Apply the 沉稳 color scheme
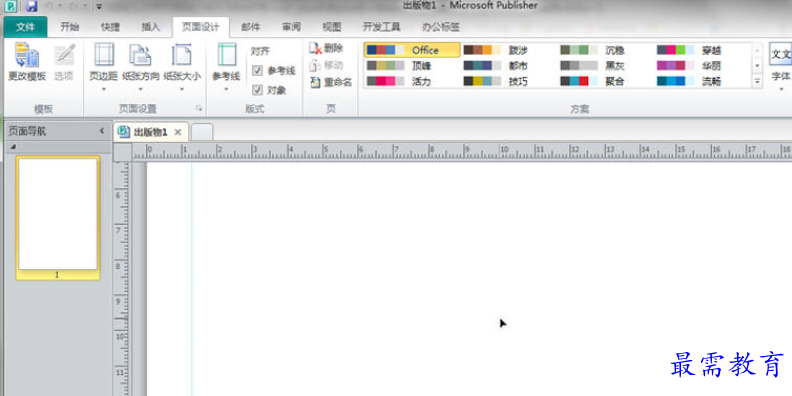 click(606, 50)
